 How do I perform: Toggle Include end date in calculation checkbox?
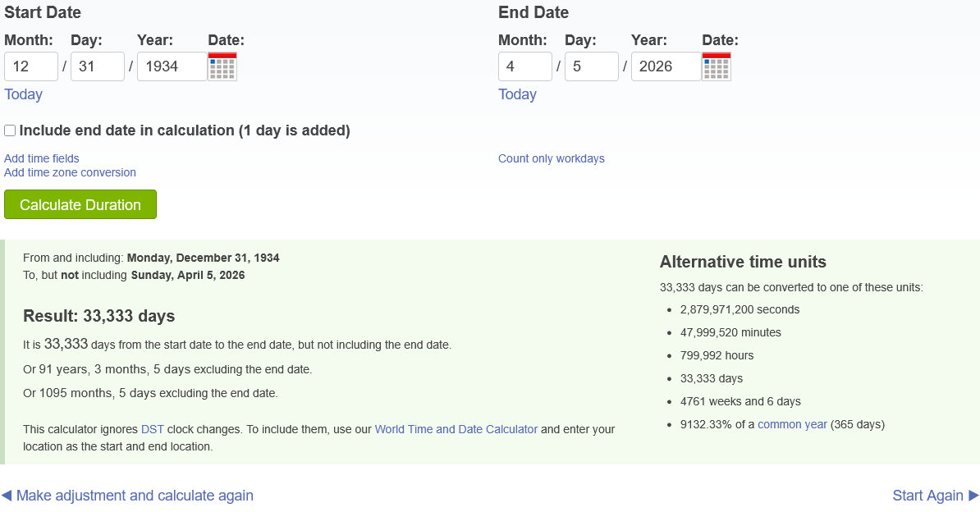(10, 130)
